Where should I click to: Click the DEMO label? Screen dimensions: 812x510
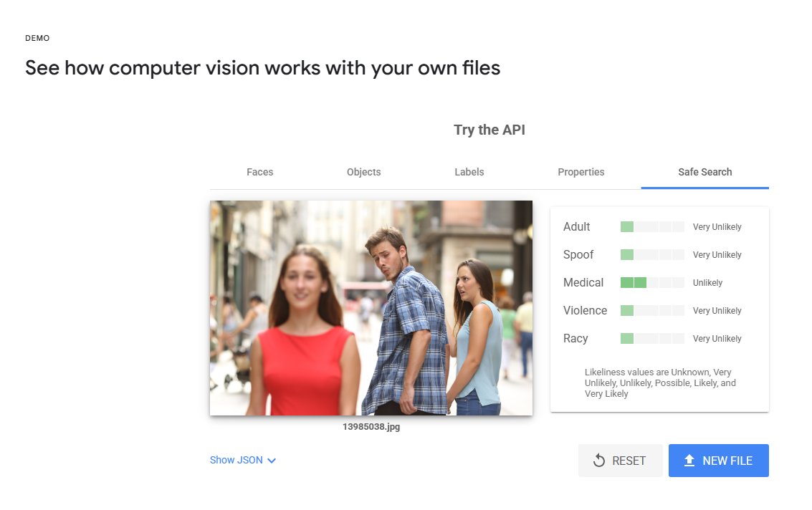(x=37, y=38)
